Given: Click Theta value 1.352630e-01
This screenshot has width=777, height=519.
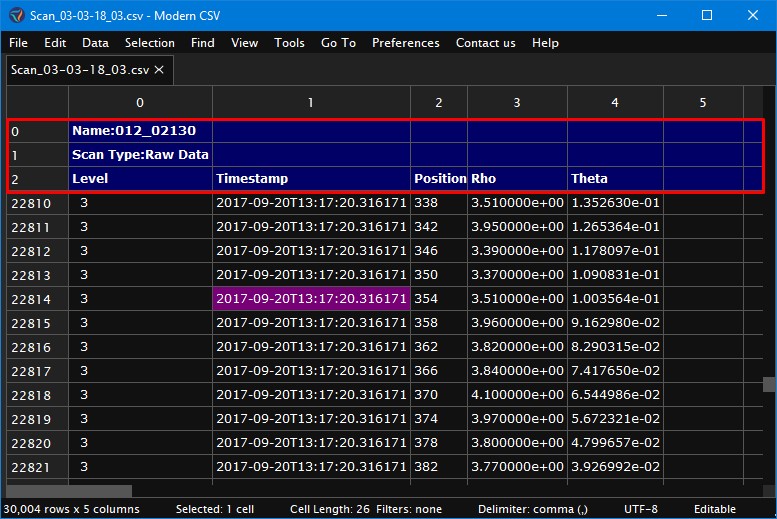Looking at the screenshot, I should [x=615, y=203].
